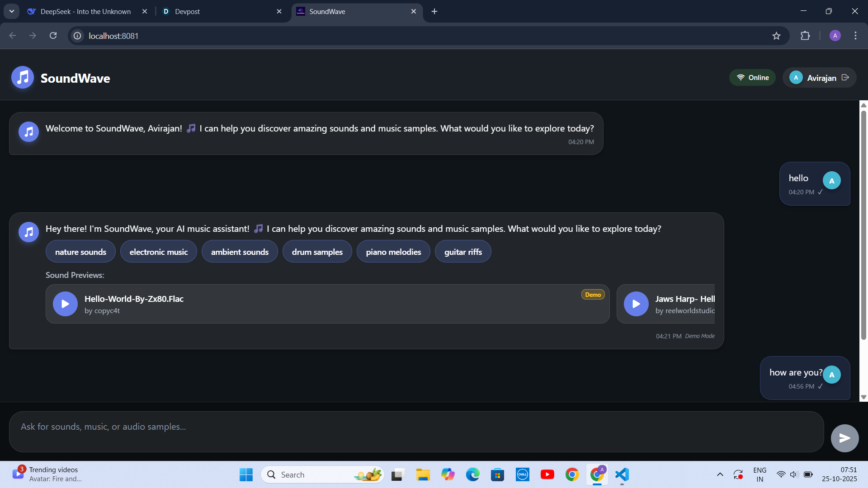Viewport: 868px width, 488px height.
Task: Reload the localhost page
Action: point(53,36)
